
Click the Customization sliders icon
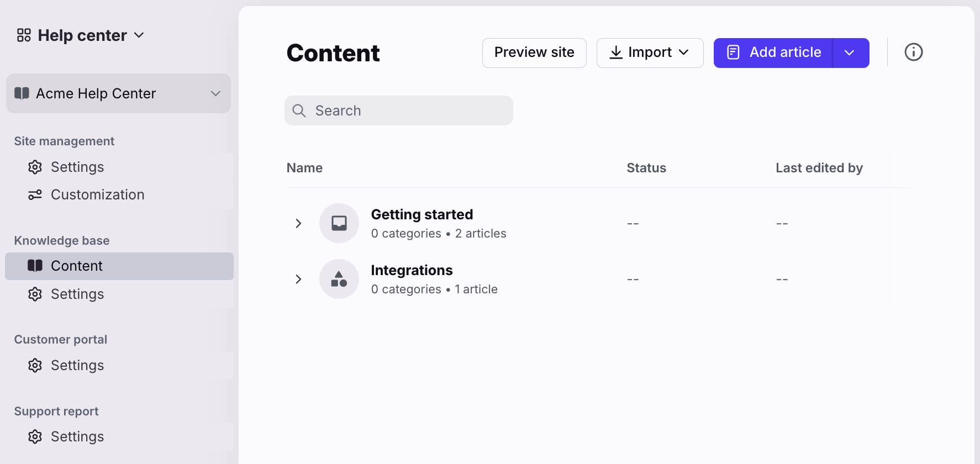click(x=35, y=194)
